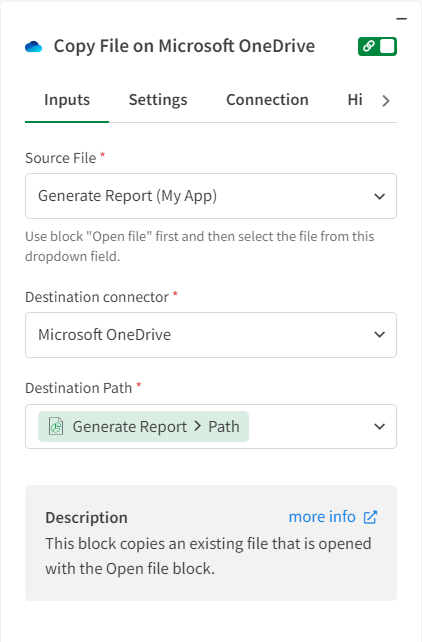The image size is (422, 642).
Task: Click the Source File label
Action: (61, 158)
